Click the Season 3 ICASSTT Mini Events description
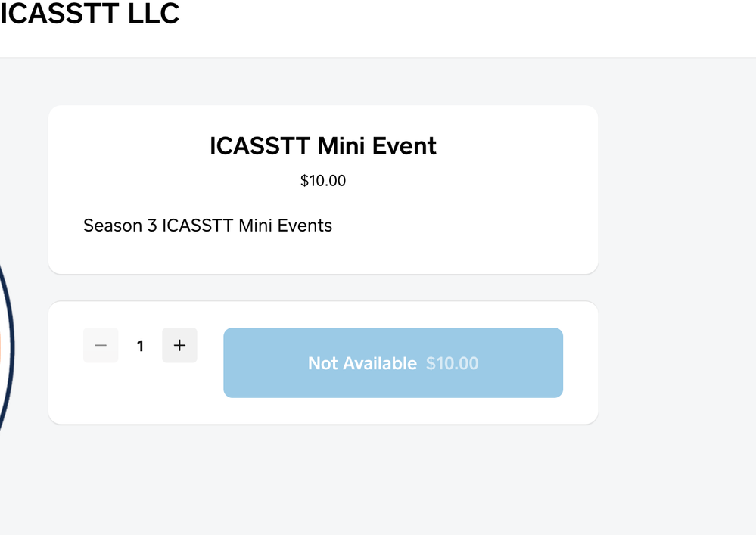Viewport: 756px width, 535px height. pyautogui.click(x=207, y=226)
